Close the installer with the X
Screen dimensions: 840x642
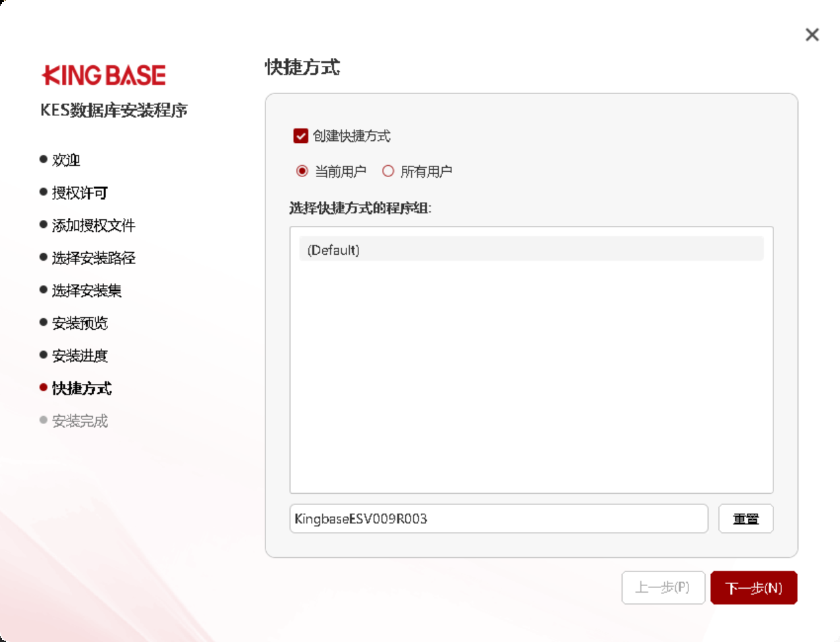pos(812,35)
